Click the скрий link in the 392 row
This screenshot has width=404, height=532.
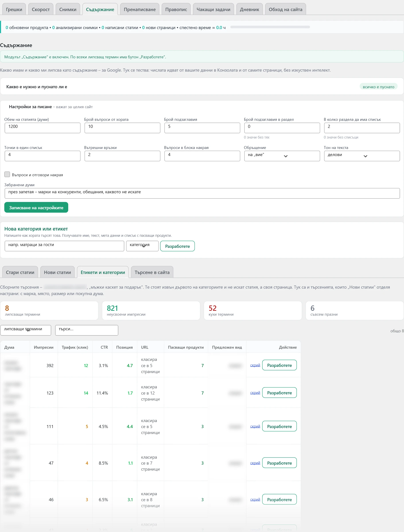click(255, 365)
